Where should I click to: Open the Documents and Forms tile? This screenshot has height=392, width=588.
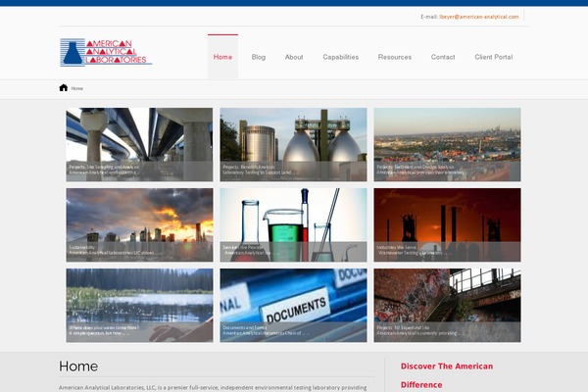click(x=293, y=305)
